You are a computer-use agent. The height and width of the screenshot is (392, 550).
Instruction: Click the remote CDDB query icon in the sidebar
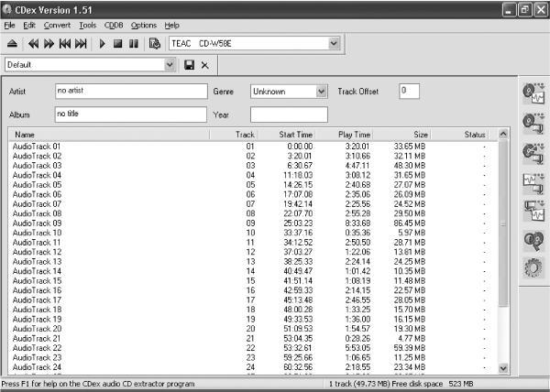pos(533,241)
